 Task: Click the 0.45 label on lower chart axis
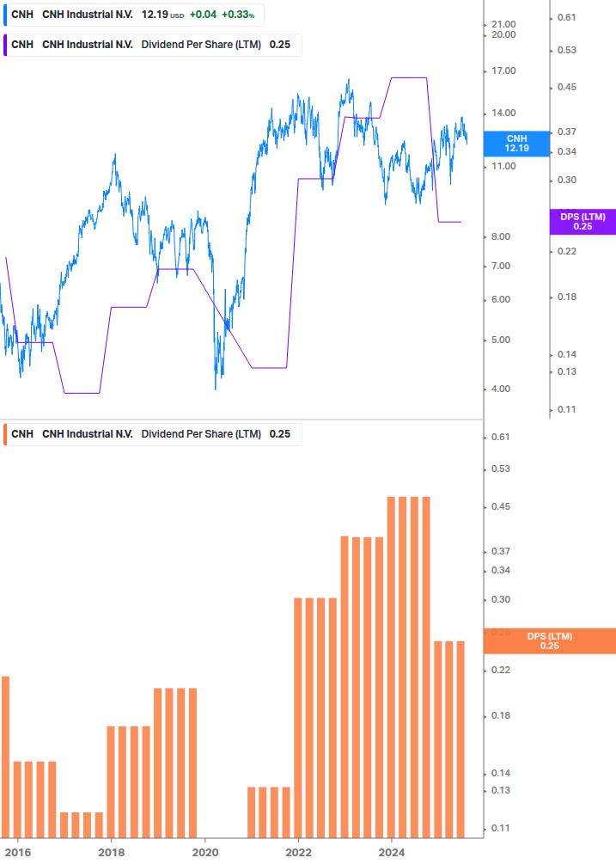[501, 506]
